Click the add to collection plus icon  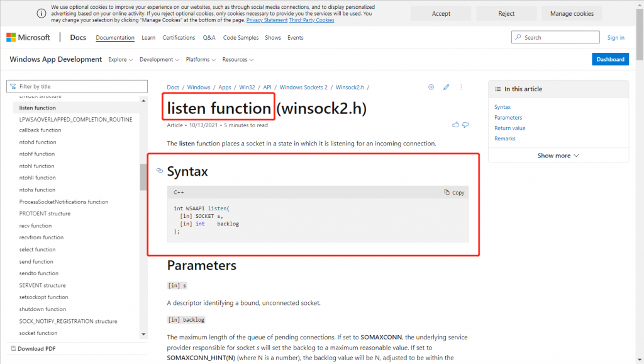coord(431,87)
